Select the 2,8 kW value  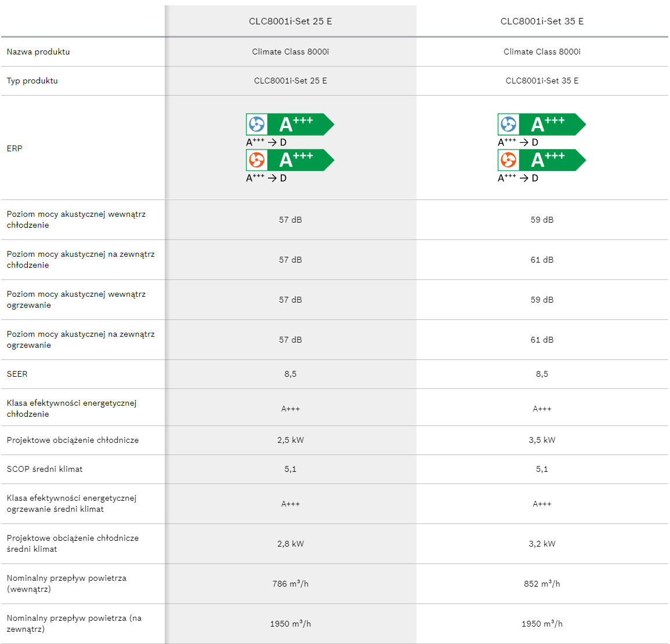tap(291, 544)
